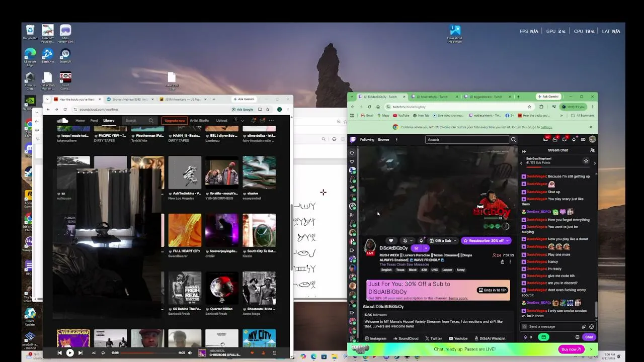Open the SoundCloud Home tab
644x362 pixels.
[x=80, y=121]
